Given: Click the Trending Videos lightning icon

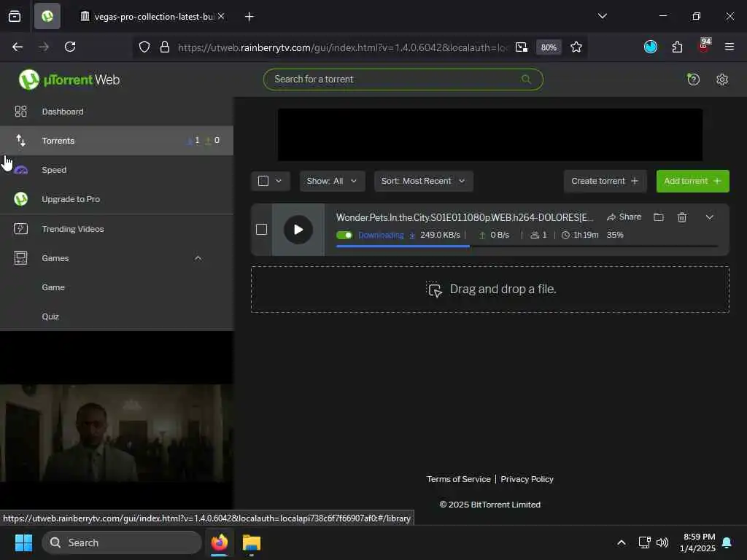Looking at the screenshot, I should (x=21, y=229).
